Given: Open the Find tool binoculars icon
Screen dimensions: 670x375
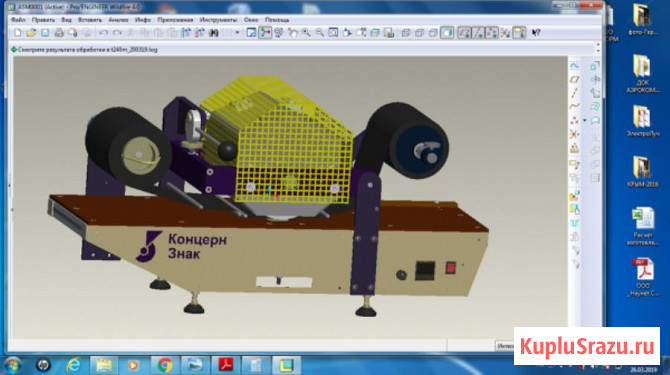Looking at the screenshot, I should coord(214,33).
